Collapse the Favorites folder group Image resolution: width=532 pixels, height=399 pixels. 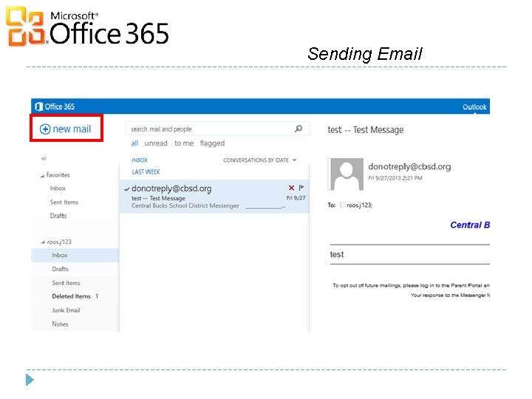(42, 175)
